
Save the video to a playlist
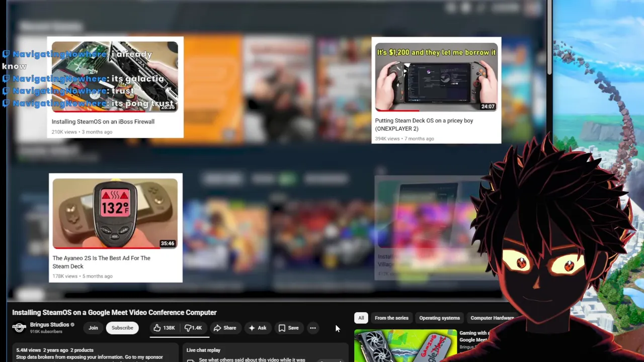point(289,328)
